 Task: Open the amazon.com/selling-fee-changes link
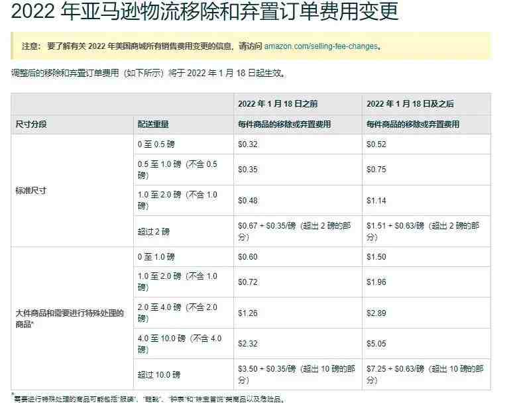321,46
